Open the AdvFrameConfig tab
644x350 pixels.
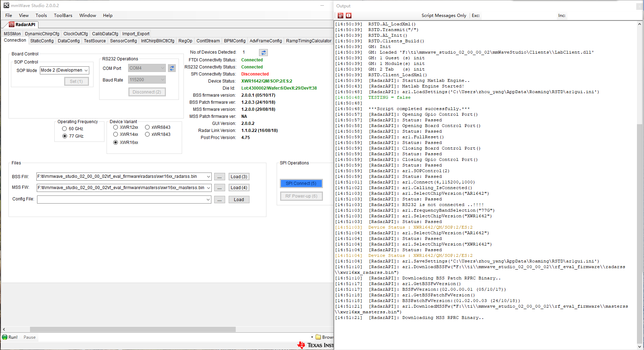pyautogui.click(x=266, y=41)
